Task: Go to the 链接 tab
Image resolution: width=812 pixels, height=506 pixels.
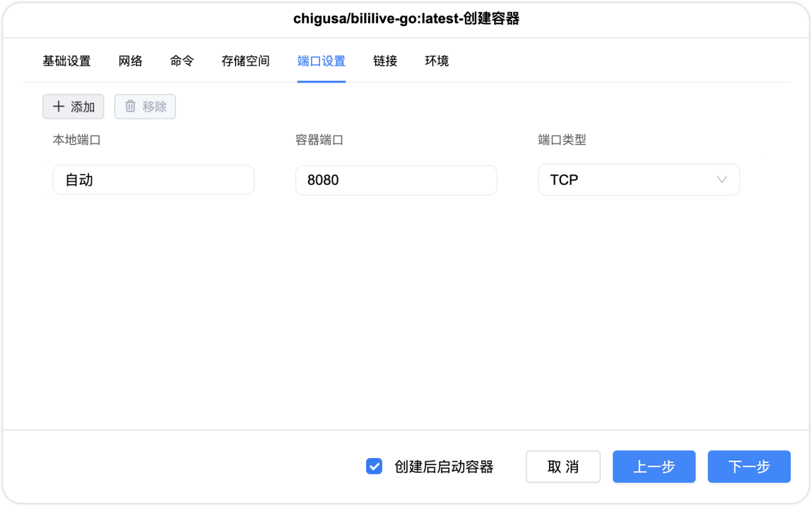Action: coord(385,61)
